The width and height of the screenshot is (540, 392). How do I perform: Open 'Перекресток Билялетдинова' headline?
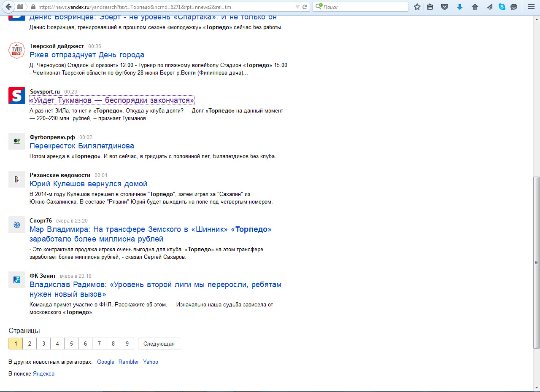(82, 146)
